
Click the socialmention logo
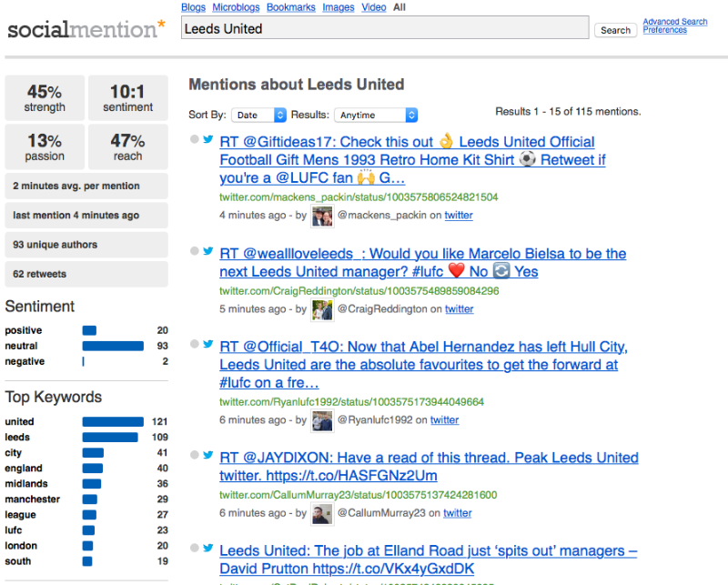(x=86, y=29)
